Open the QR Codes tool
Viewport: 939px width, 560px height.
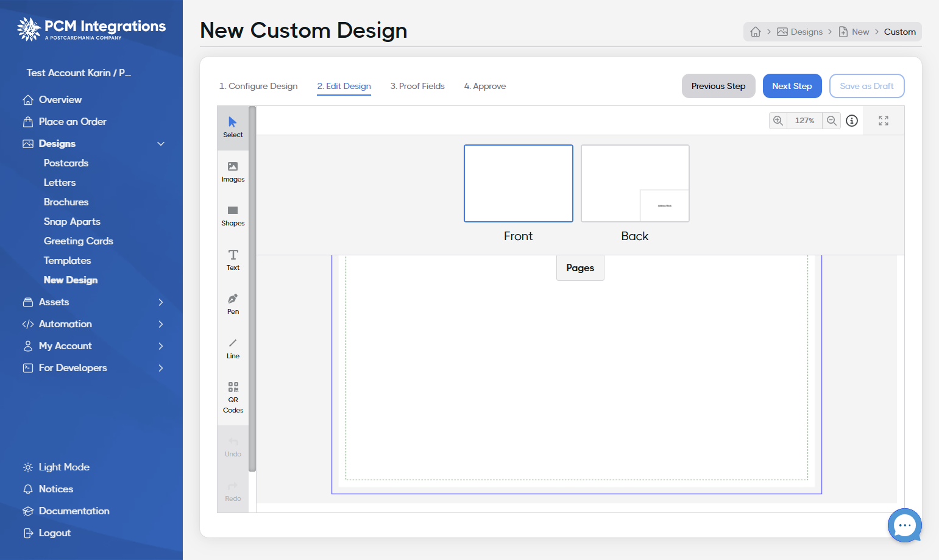(233, 397)
